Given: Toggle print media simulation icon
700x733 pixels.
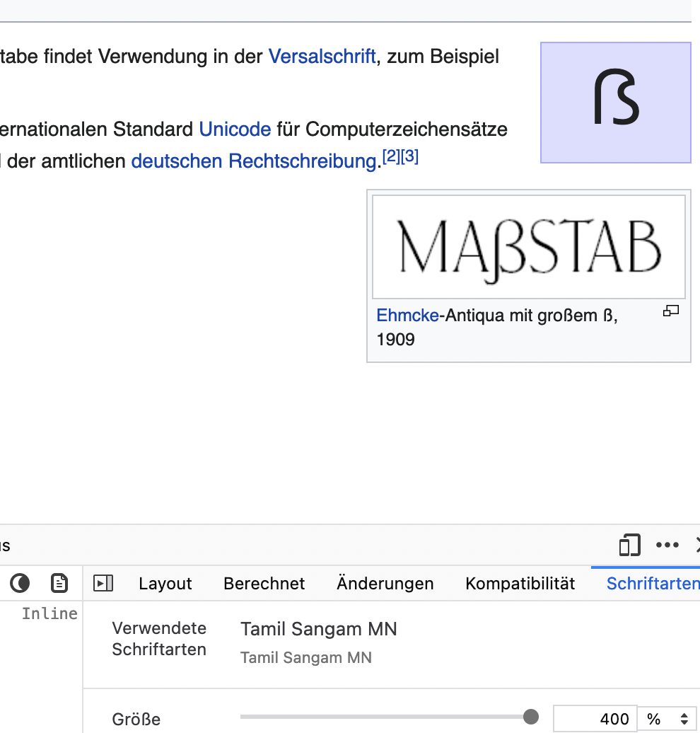Looking at the screenshot, I should point(59,583).
